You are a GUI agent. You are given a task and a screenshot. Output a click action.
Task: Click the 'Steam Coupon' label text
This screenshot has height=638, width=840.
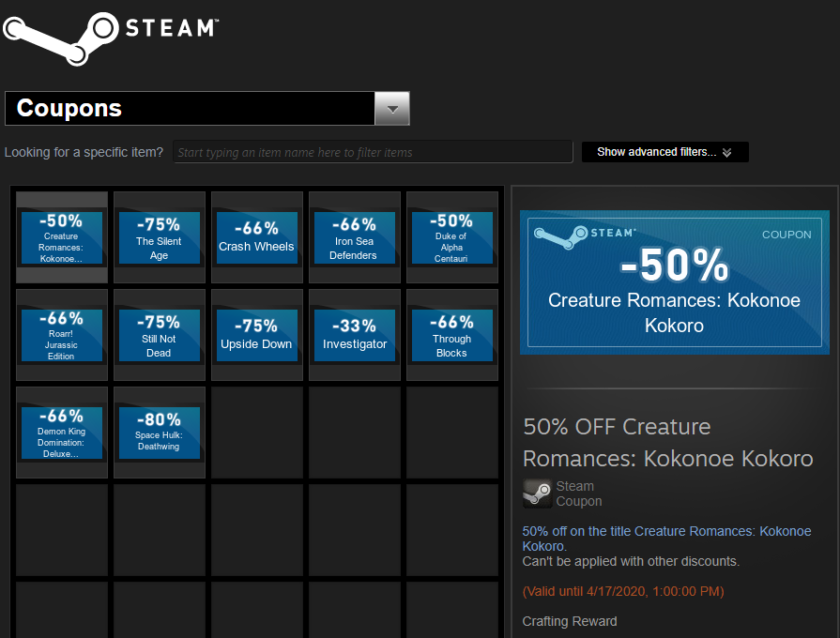coord(578,494)
